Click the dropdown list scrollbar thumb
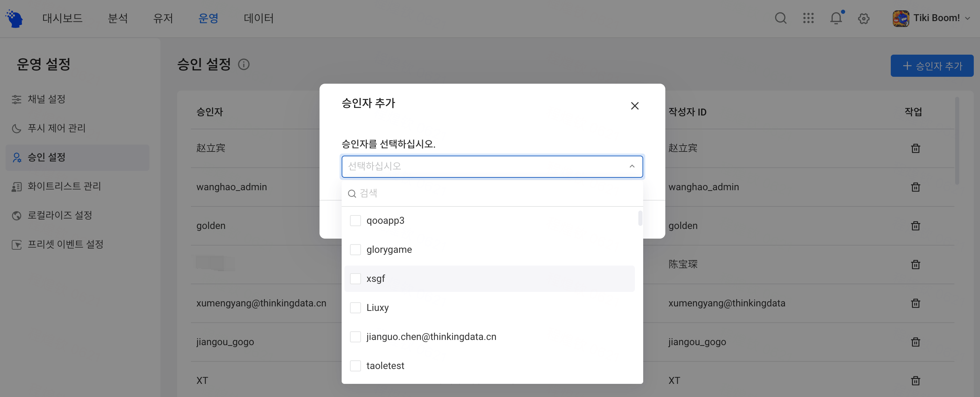 point(640,218)
